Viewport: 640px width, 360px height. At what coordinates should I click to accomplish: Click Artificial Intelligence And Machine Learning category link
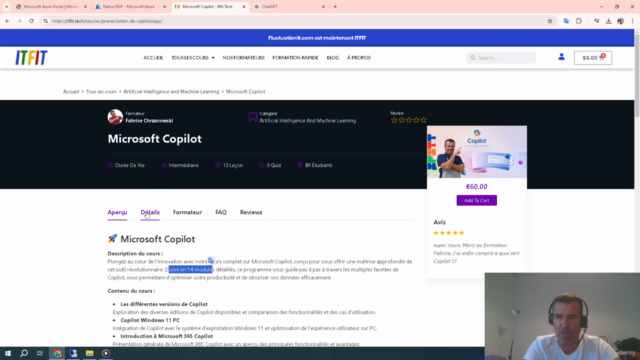coord(307,120)
